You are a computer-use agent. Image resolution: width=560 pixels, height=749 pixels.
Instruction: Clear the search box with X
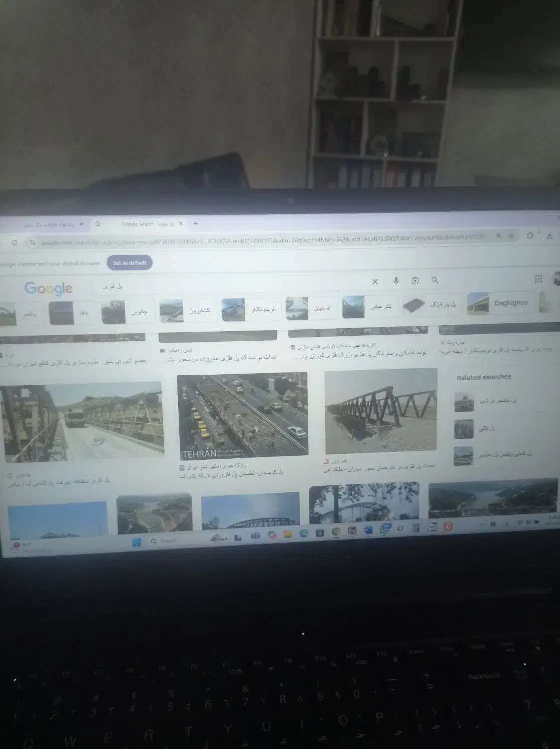pos(375,282)
